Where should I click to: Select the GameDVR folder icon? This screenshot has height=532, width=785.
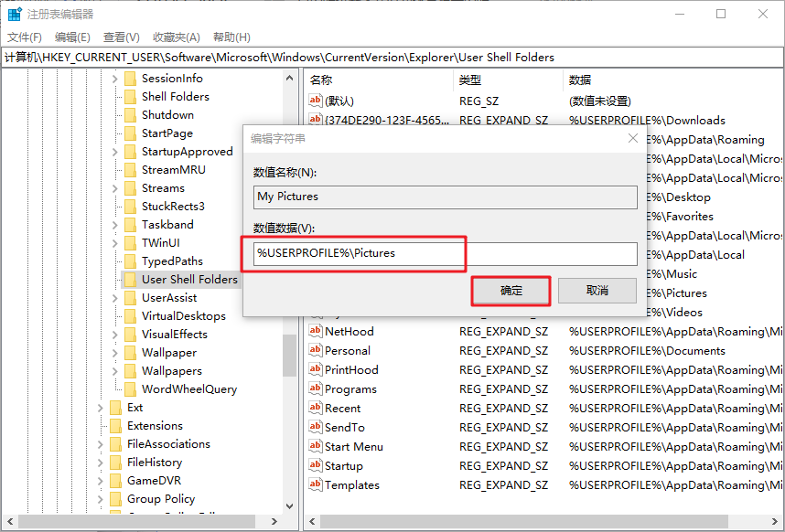[115, 481]
